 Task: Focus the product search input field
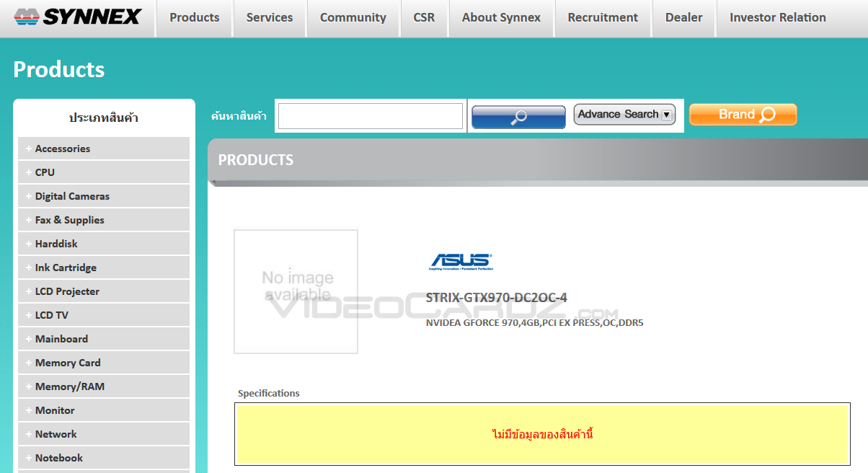(x=371, y=116)
